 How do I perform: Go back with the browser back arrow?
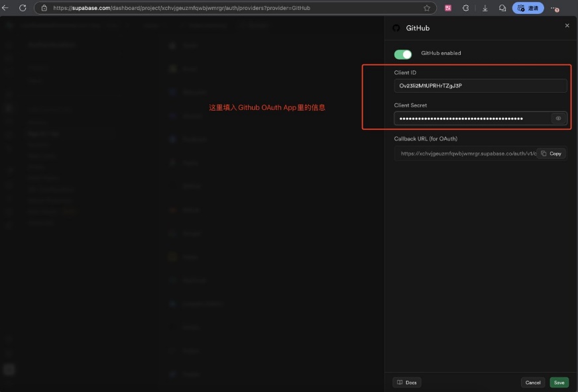tap(6, 8)
